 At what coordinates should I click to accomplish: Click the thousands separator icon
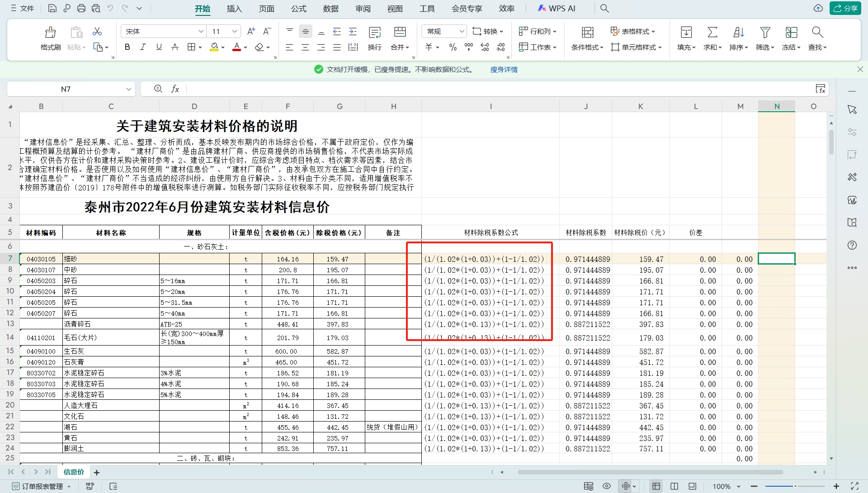(469, 47)
